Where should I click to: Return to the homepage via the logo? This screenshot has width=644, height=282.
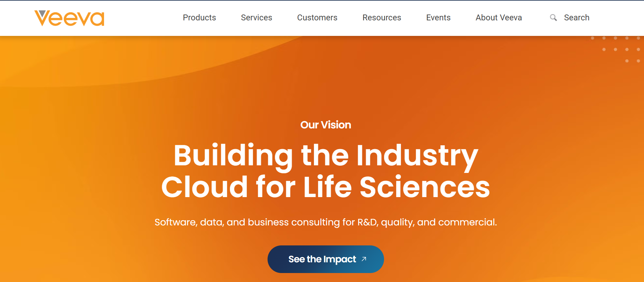[68, 18]
